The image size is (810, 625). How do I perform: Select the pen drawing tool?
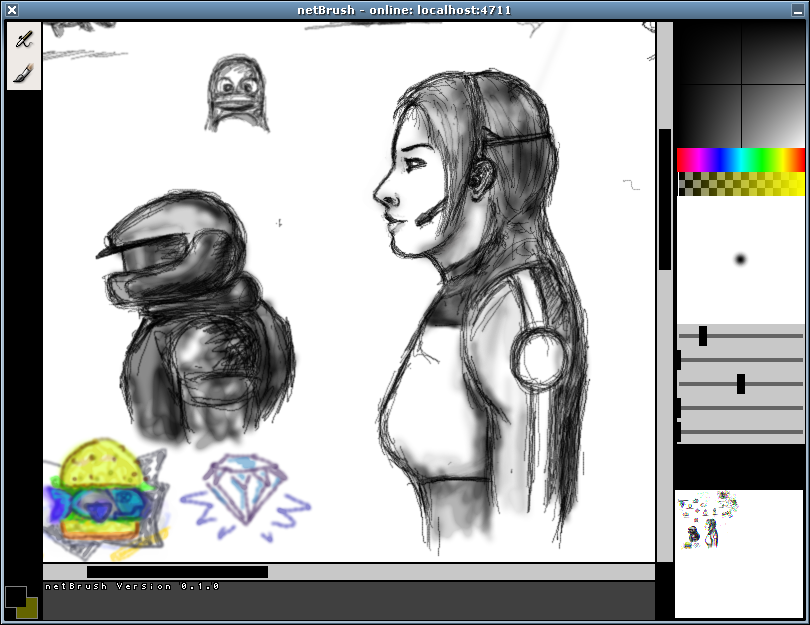24,40
